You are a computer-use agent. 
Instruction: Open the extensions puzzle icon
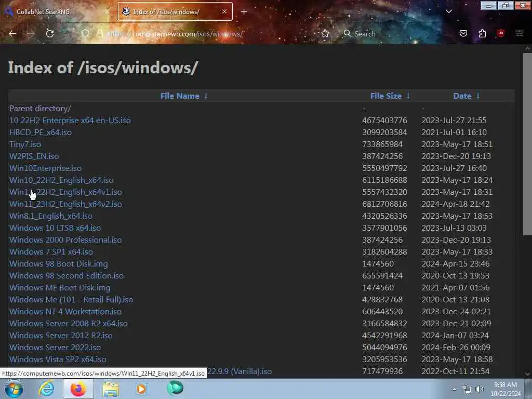[482, 33]
